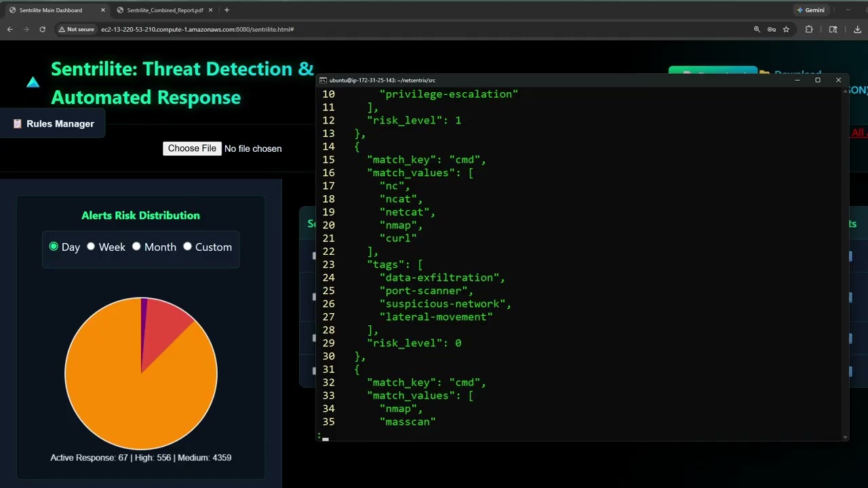Open saved passwords key icon
The width and height of the screenshot is (868, 488).
[772, 29]
